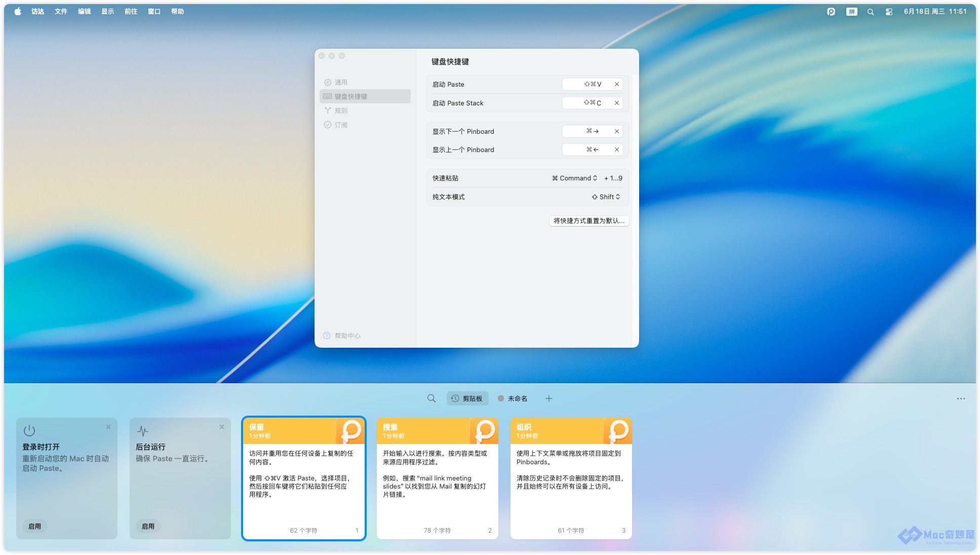Click the 纯文本模式 label
Viewport: 980px width, 555px height.
click(448, 197)
